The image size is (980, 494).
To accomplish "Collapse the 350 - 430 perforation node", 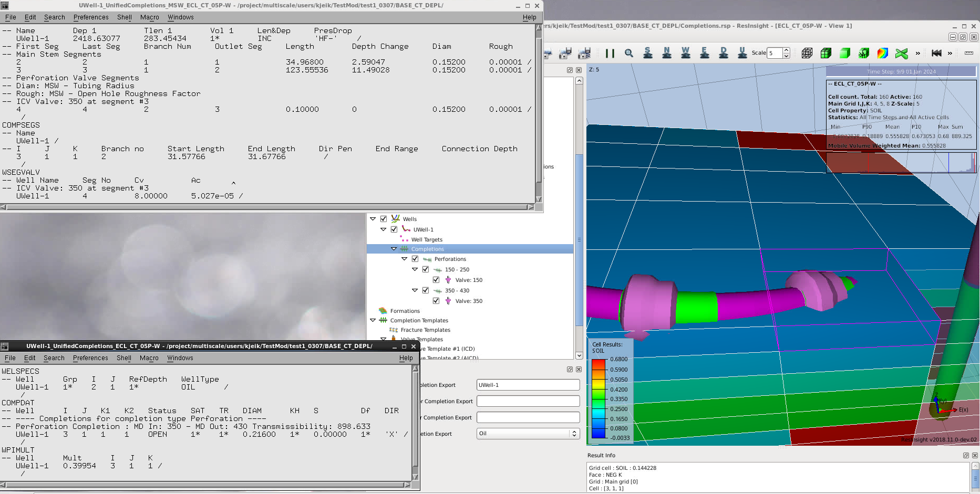I will click(415, 290).
